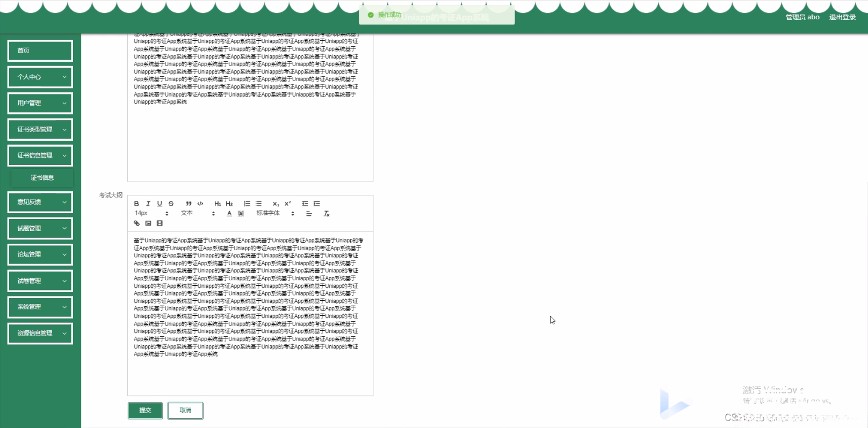Open the text alignment options
This screenshot has height=428, width=868.
coord(309,213)
